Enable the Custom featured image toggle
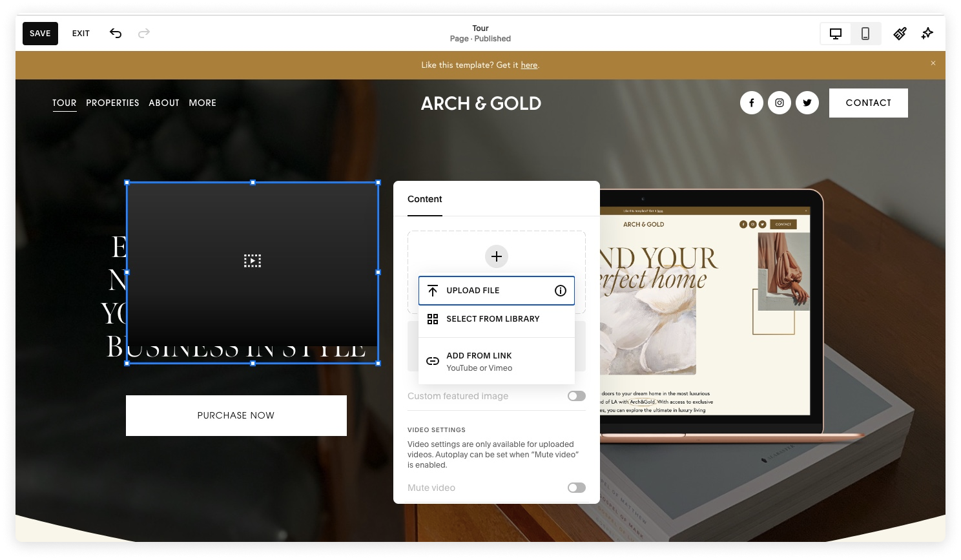Image resolution: width=961 pixels, height=560 pixels. pyautogui.click(x=575, y=395)
